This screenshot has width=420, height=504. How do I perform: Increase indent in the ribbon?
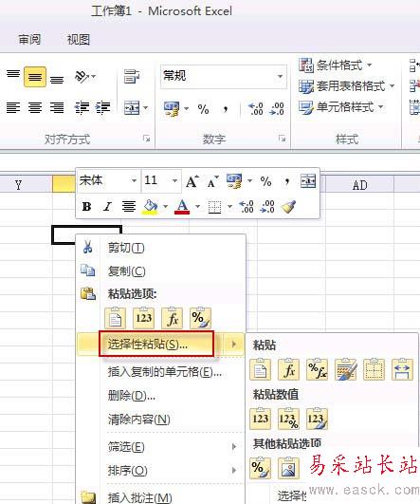point(102,107)
